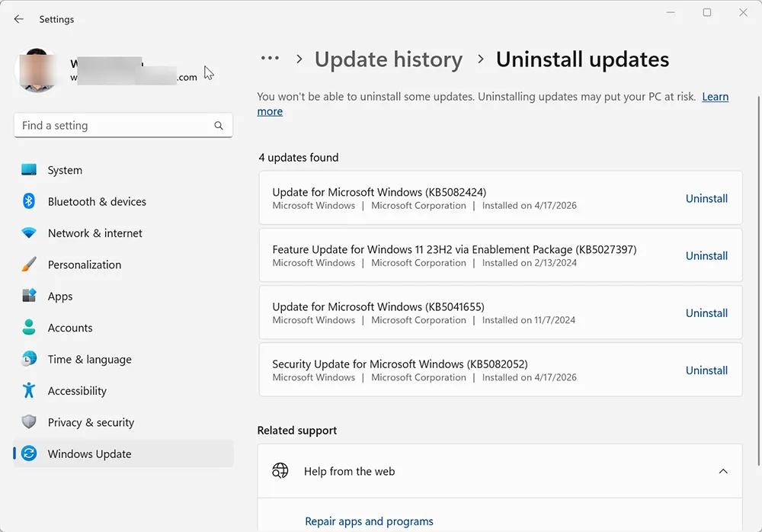Screen dimensions: 762x532
Task: Open Bluetooth & devices settings
Action: click(123, 201)
